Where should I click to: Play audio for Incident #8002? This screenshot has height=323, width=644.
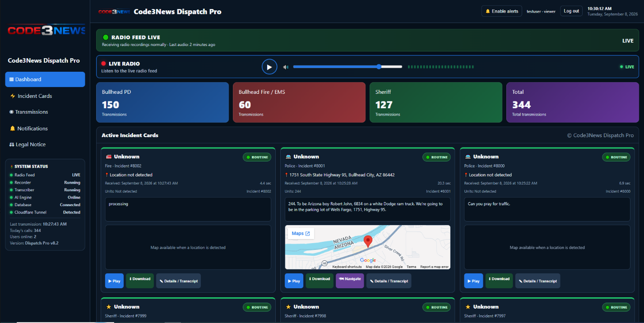[114, 281]
